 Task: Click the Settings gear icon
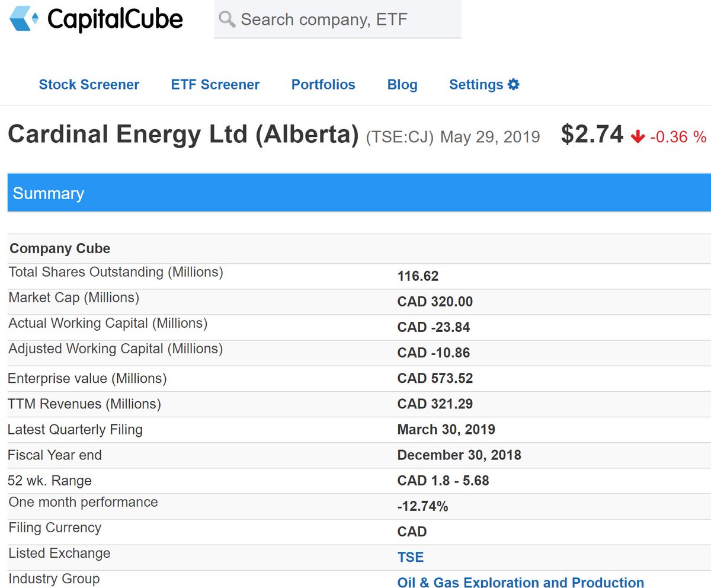[x=514, y=84]
